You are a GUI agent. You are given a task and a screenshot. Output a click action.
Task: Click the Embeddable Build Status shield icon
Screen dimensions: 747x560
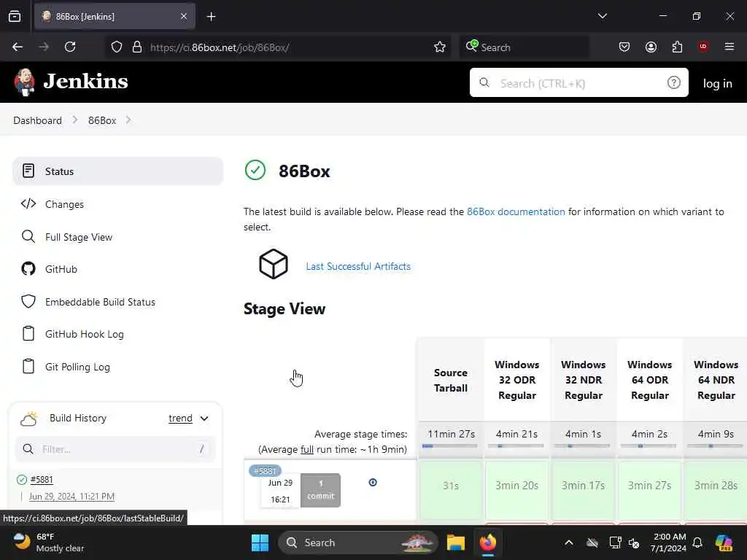click(x=28, y=301)
